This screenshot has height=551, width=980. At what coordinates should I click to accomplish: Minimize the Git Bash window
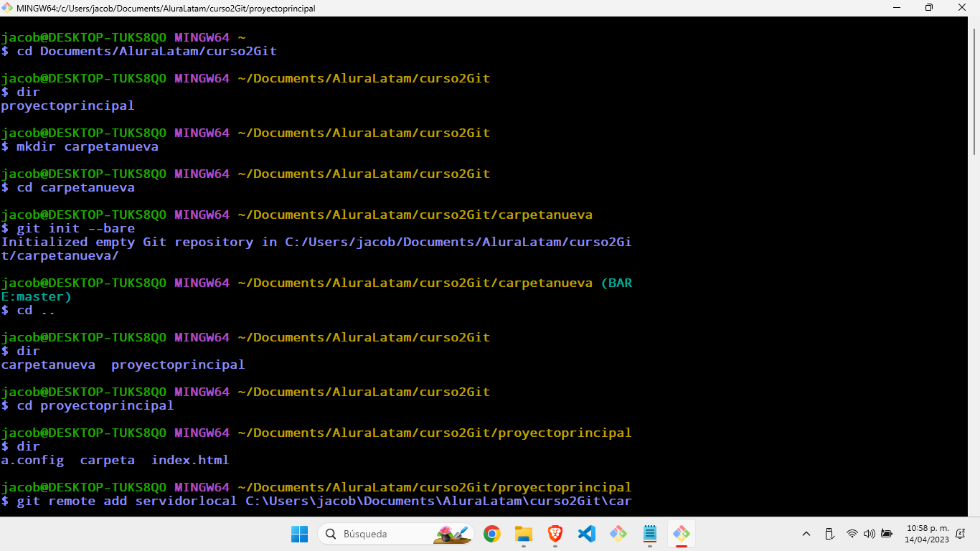click(896, 8)
